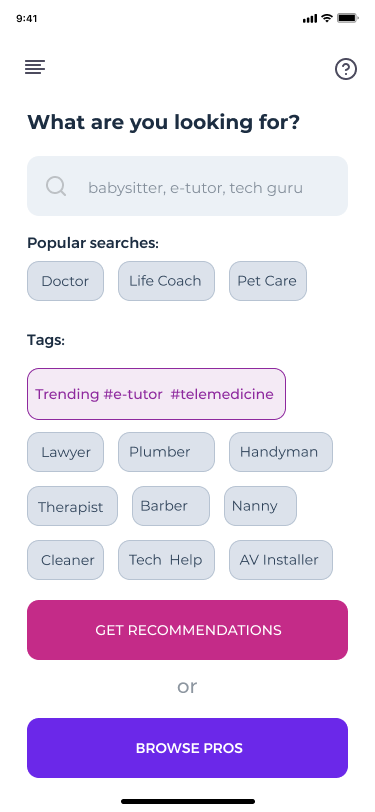
Task: Pick the Plumber tag
Action: coord(166,452)
